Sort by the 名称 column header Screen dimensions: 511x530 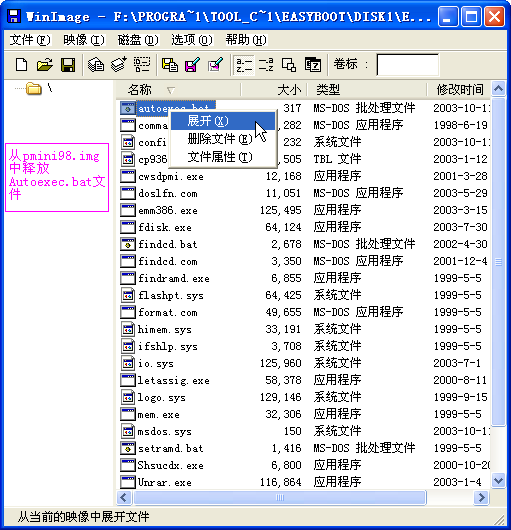(x=178, y=90)
